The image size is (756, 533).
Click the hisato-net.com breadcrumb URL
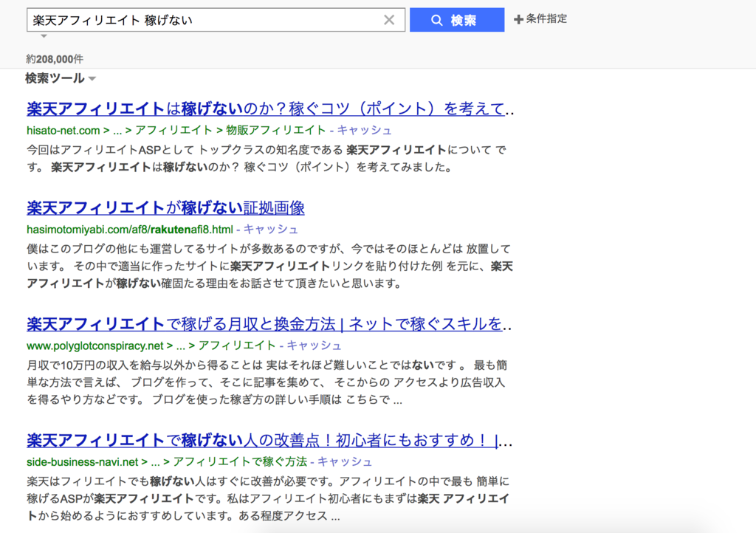[x=63, y=130]
